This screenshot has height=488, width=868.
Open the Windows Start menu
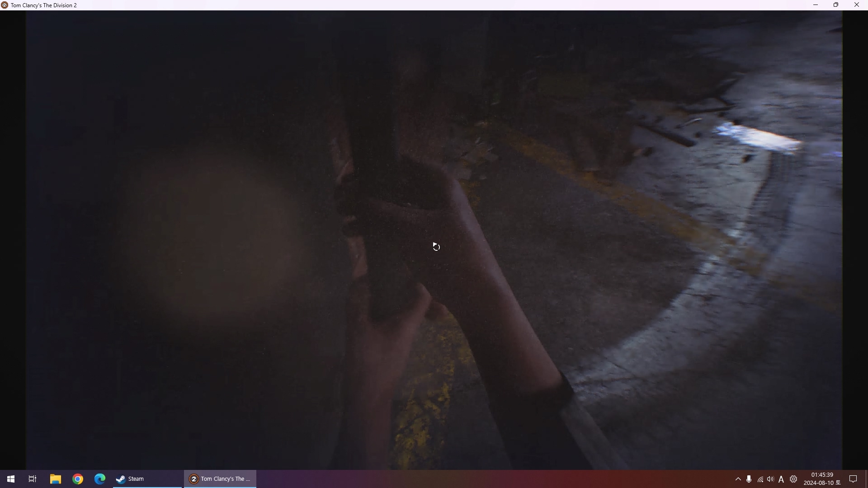click(10, 479)
